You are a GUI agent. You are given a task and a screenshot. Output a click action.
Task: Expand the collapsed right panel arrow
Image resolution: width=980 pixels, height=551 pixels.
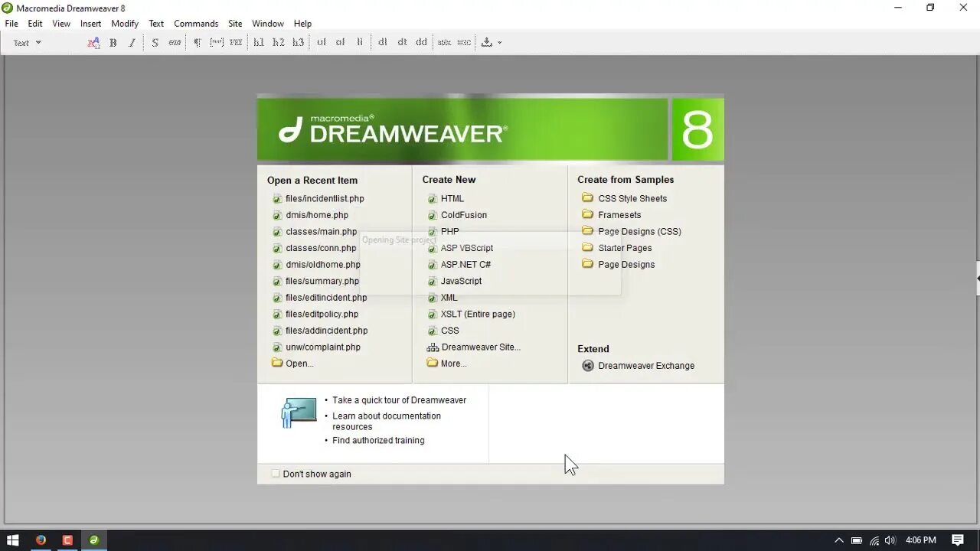click(978, 279)
